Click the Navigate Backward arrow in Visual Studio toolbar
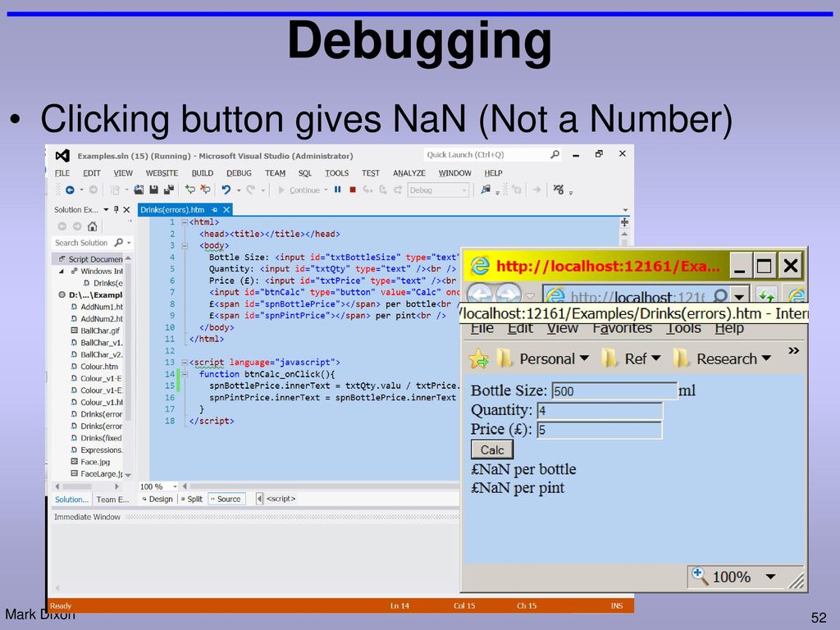The image size is (840, 630). 70,189
